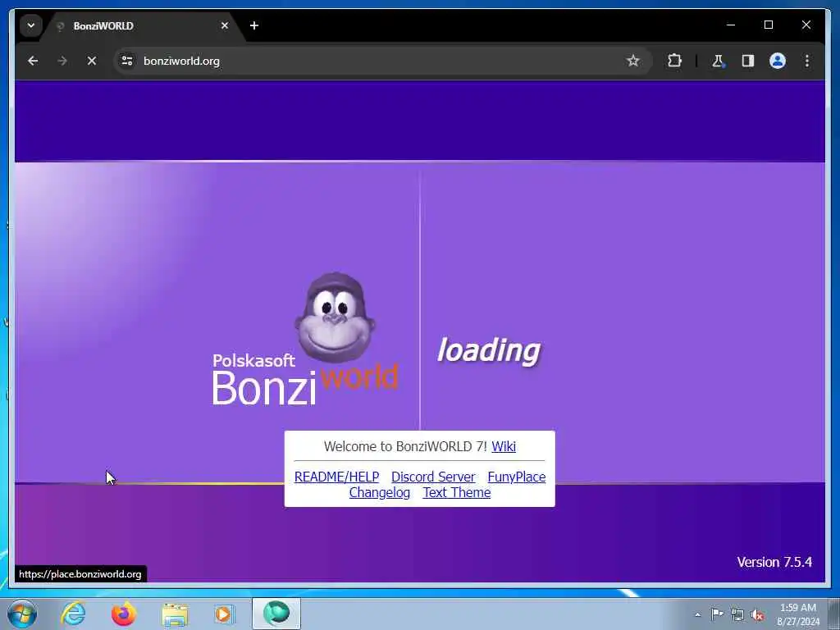The image size is (840, 630).
Task: Launch Internet Explorer from taskbar
Action: pyautogui.click(x=73, y=614)
